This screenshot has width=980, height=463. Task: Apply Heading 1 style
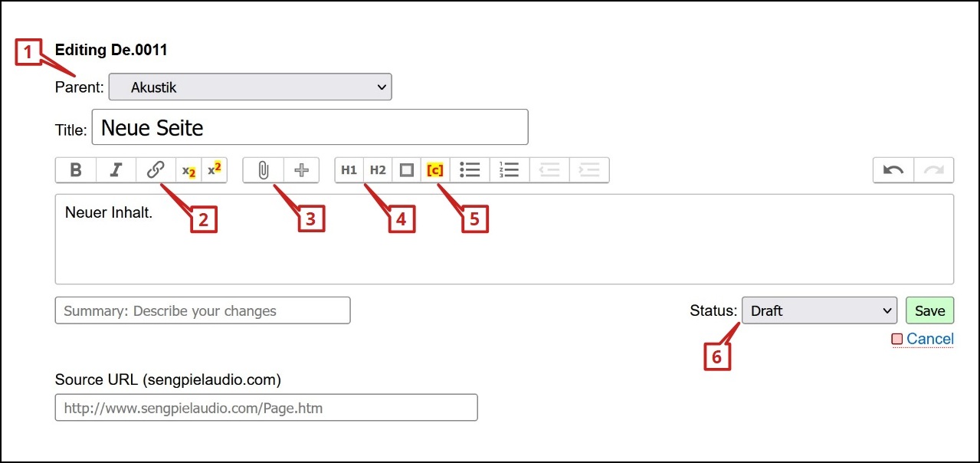coord(349,170)
